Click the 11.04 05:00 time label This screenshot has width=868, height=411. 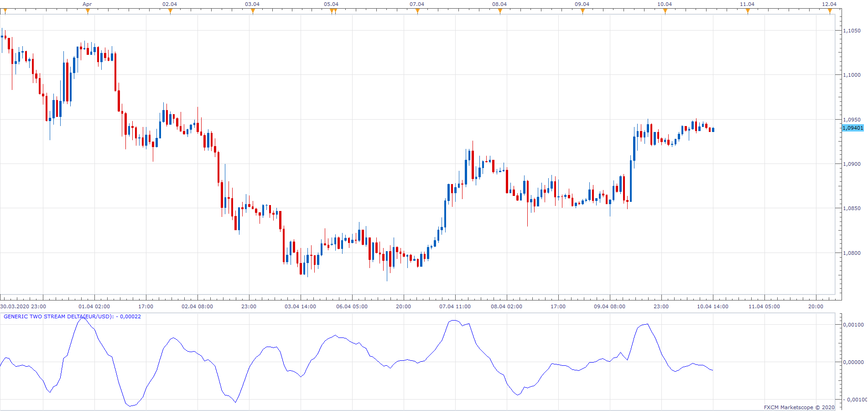click(x=764, y=306)
